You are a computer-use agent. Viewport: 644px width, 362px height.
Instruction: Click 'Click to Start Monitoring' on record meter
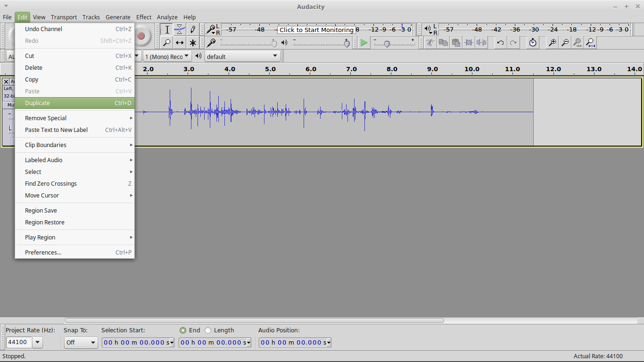(316, 30)
